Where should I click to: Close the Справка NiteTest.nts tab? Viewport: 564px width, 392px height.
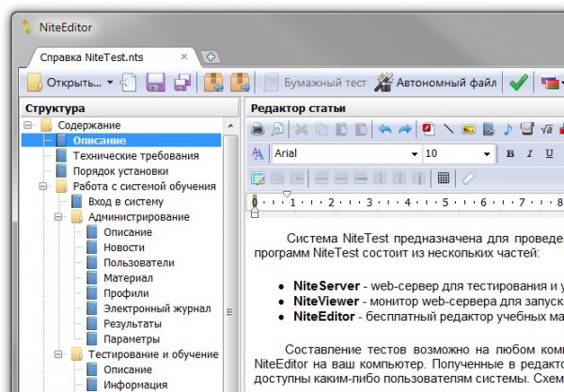184,56
